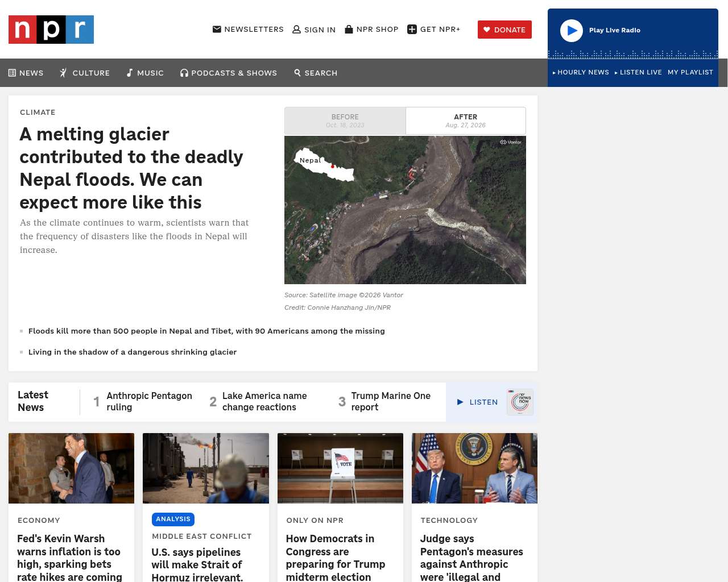Click the Credit: Connie Hanzhang Jin/NPR line

click(337, 307)
